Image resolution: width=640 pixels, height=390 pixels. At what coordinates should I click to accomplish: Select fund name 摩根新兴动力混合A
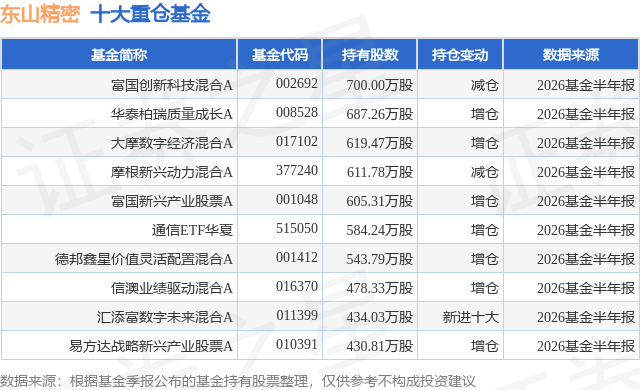172,172
